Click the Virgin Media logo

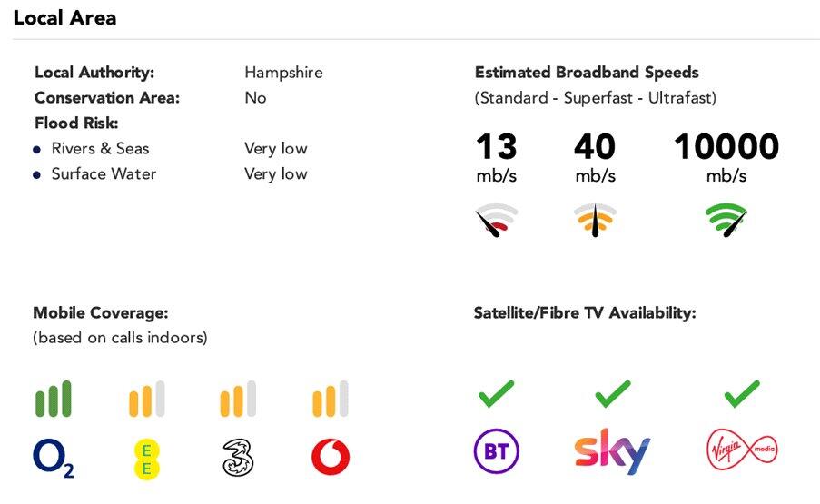click(742, 450)
